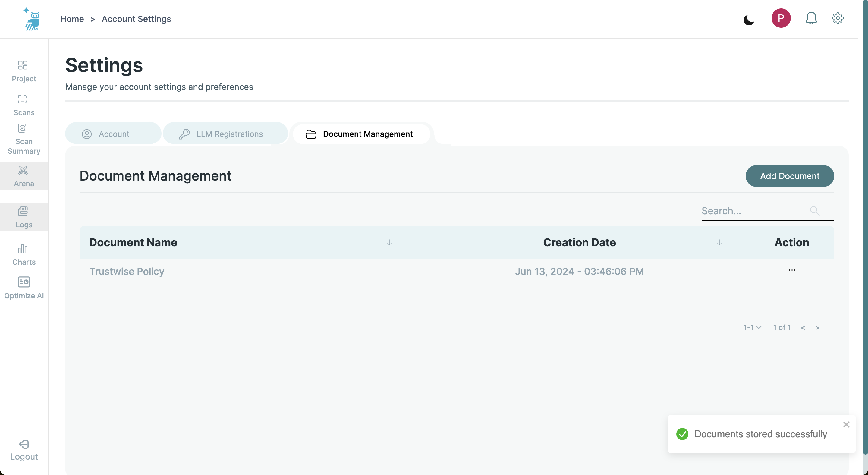Viewport: 868px width, 475px height.
Task: Open settings via gear icon
Action: coord(838,18)
